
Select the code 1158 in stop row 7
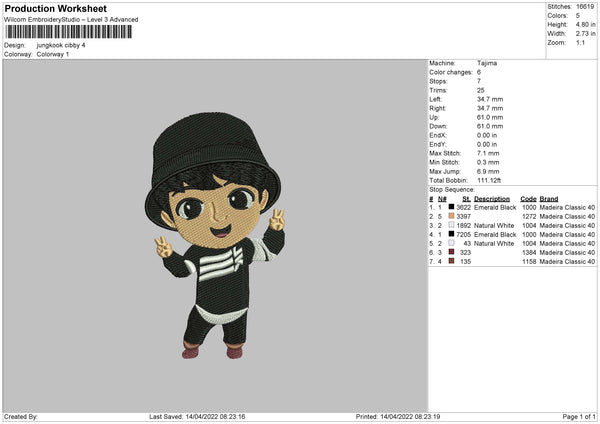click(529, 262)
